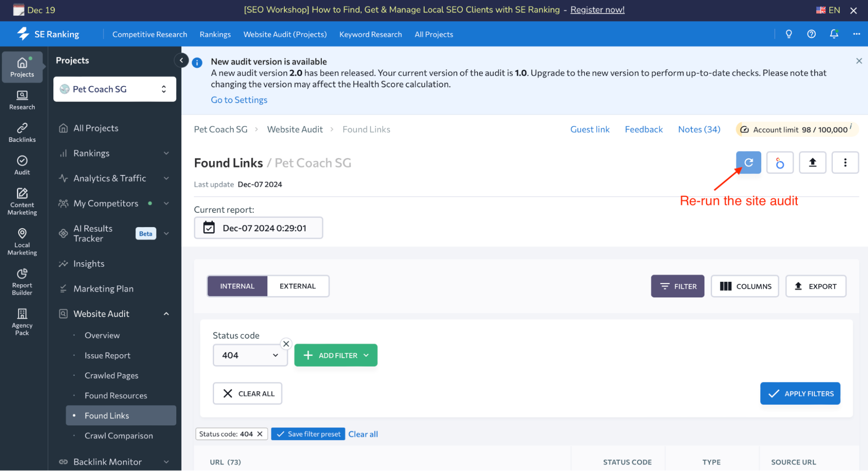The image size is (868, 471).
Task: Click the Status code filter input field
Action: click(x=250, y=355)
